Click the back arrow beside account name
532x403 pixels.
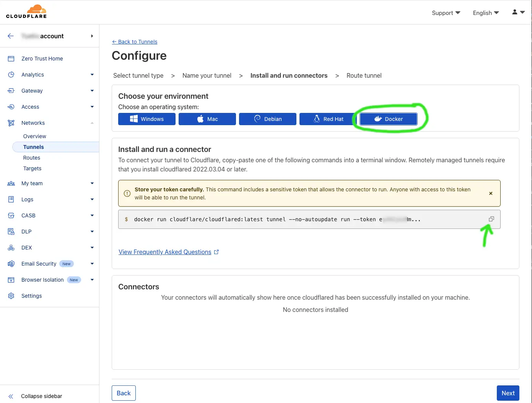(x=11, y=36)
